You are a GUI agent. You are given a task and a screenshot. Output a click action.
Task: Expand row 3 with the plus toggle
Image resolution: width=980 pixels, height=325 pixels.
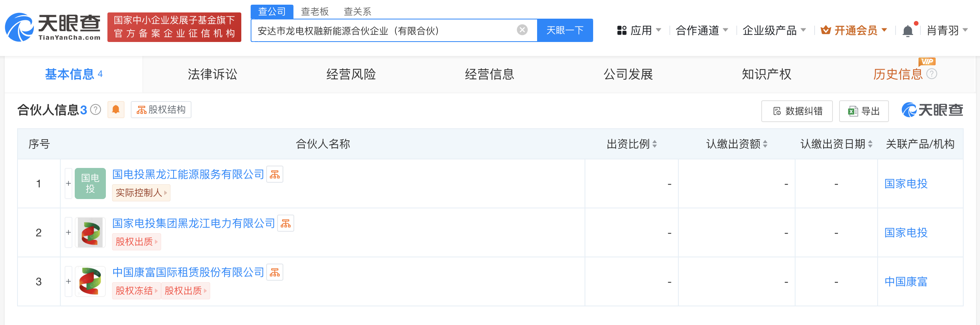[x=68, y=281]
